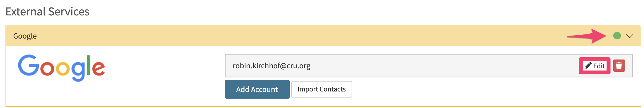Delete the account with the red trash icon

(x=619, y=66)
